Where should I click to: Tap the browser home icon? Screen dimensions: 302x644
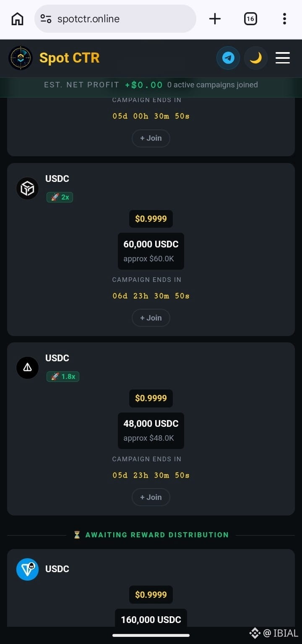[17, 19]
